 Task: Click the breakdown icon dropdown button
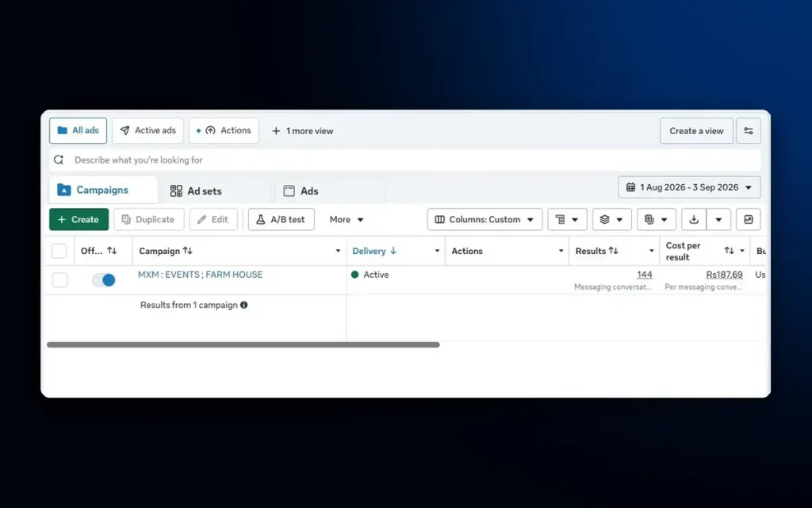(x=567, y=219)
